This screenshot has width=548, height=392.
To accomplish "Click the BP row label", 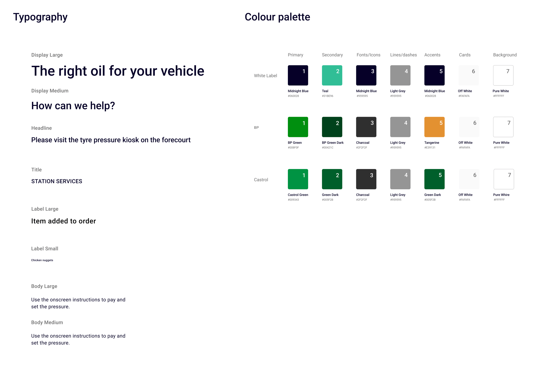I will point(256,128).
